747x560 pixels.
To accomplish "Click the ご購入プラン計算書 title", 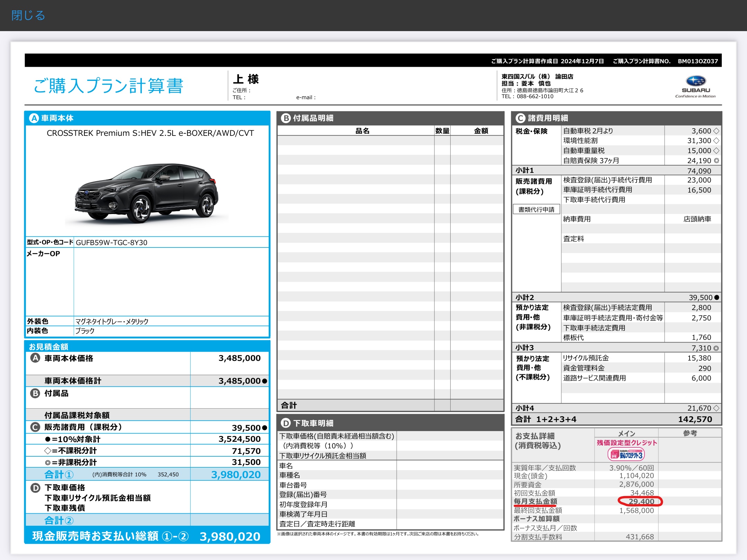I will (108, 86).
